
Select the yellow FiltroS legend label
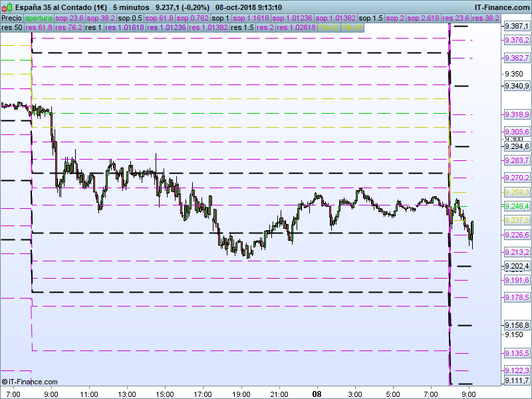click(329, 27)
